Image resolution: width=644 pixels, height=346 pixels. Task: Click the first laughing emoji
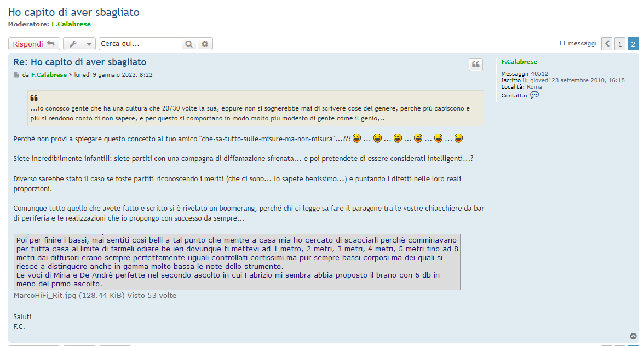pos(357,139)
